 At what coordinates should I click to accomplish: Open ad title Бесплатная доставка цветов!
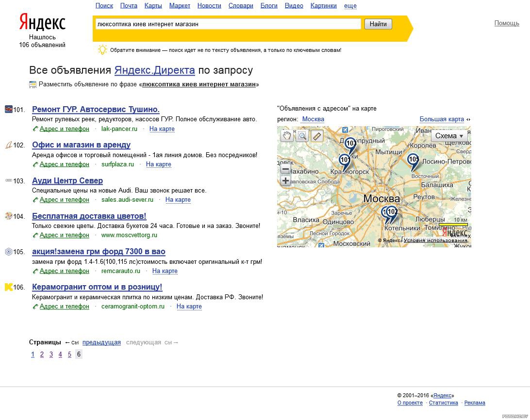[89, 216]
